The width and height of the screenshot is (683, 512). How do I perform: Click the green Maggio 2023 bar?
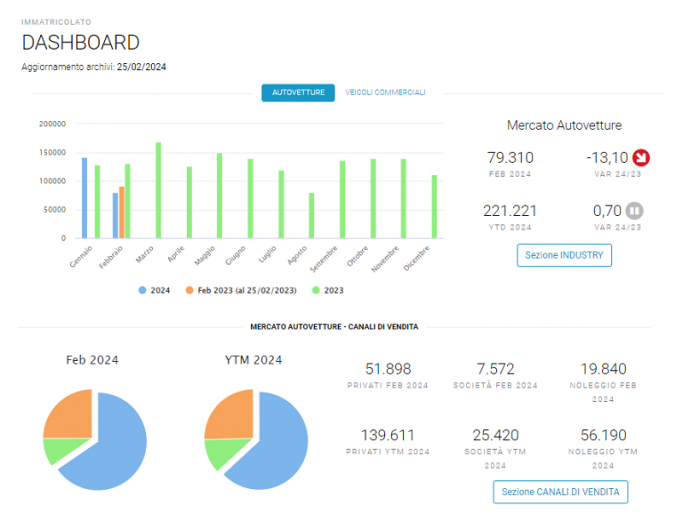(220, 196)
